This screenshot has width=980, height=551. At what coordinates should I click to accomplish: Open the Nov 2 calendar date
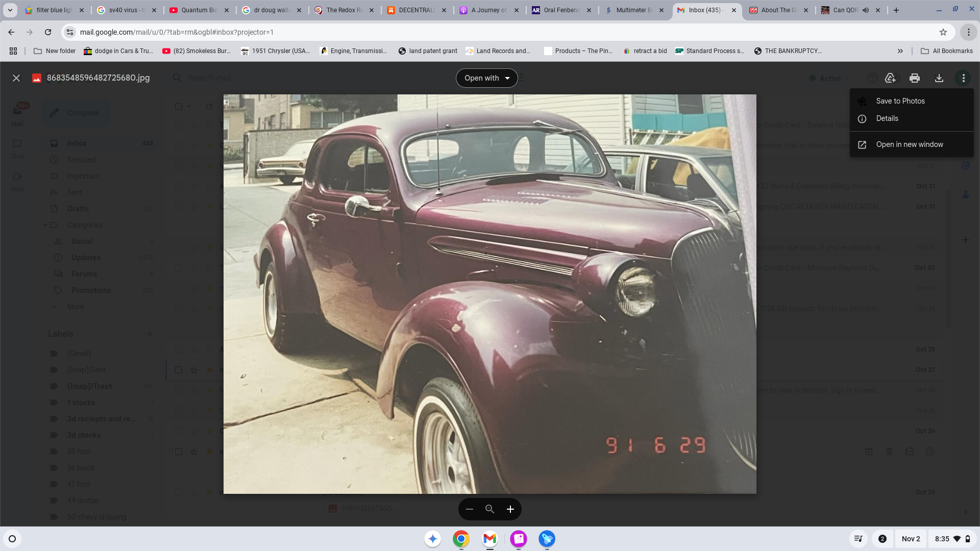coord(911,539)
